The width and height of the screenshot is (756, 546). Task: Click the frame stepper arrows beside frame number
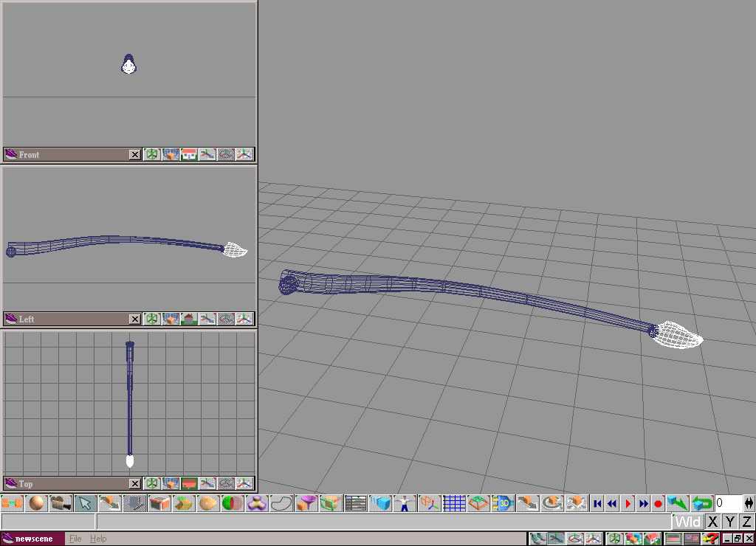point(749,504)
